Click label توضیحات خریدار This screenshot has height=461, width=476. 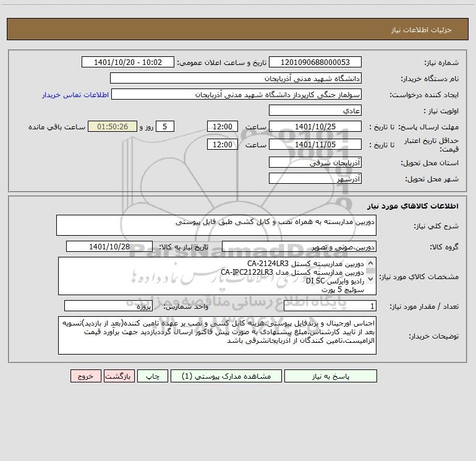coord(433,336)
